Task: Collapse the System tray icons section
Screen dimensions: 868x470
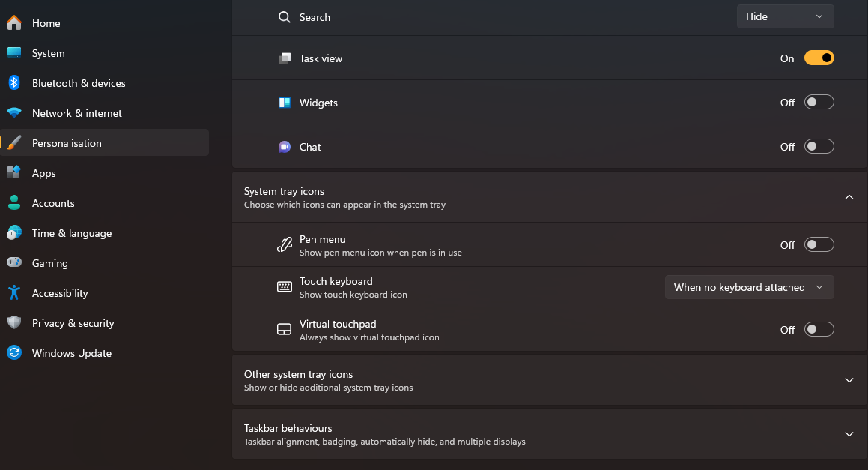Action: (849, 196)
